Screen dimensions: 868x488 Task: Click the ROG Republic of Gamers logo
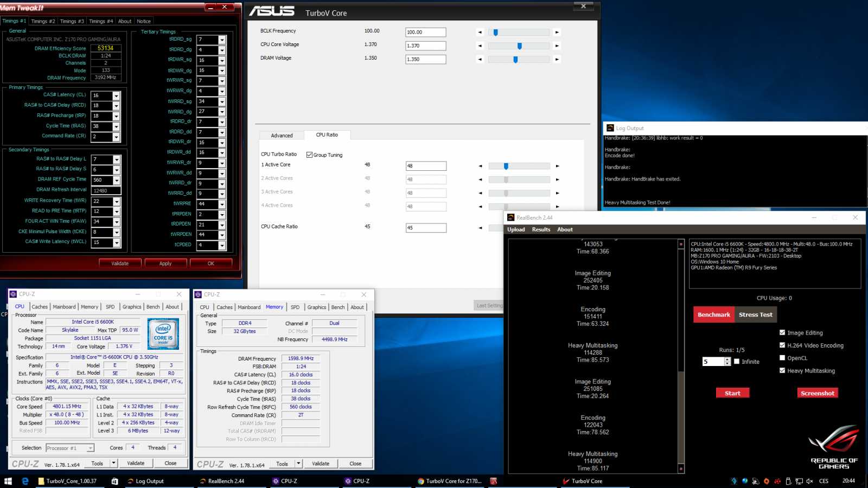(833, 447)
